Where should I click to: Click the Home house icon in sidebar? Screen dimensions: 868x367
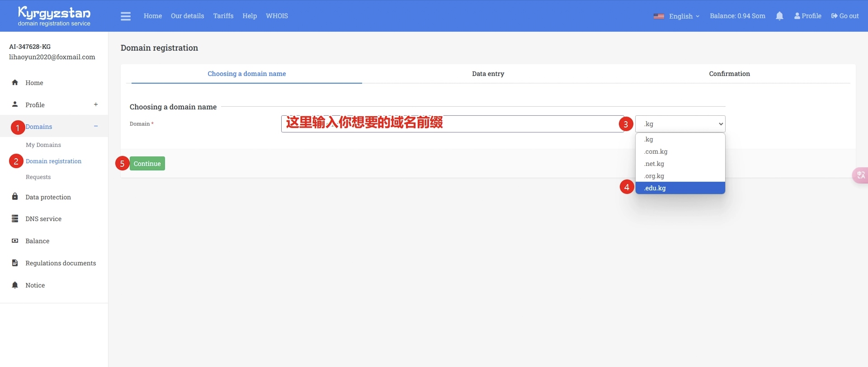click(x=15, y=82)
